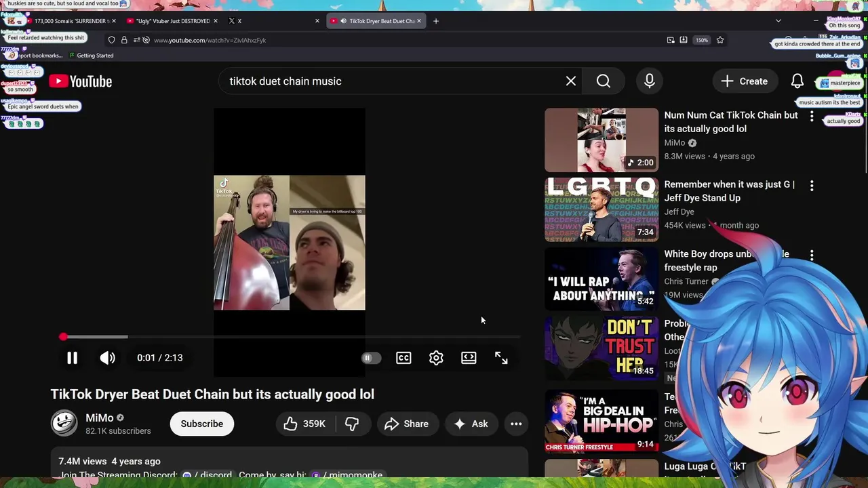Subscribe to the MiMo channel

point(201,424)
